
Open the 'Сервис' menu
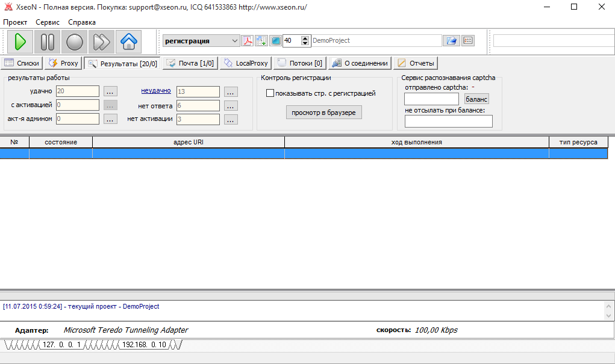[x=48, y=22]
